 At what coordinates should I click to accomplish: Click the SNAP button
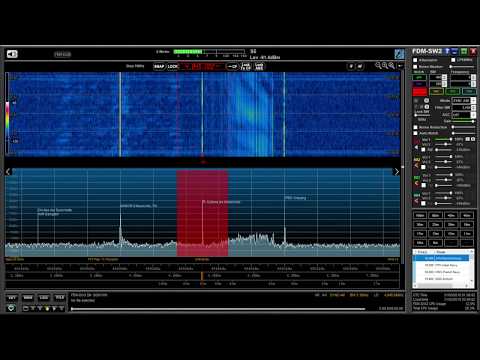pyautogui.click(x=159, y=66)
